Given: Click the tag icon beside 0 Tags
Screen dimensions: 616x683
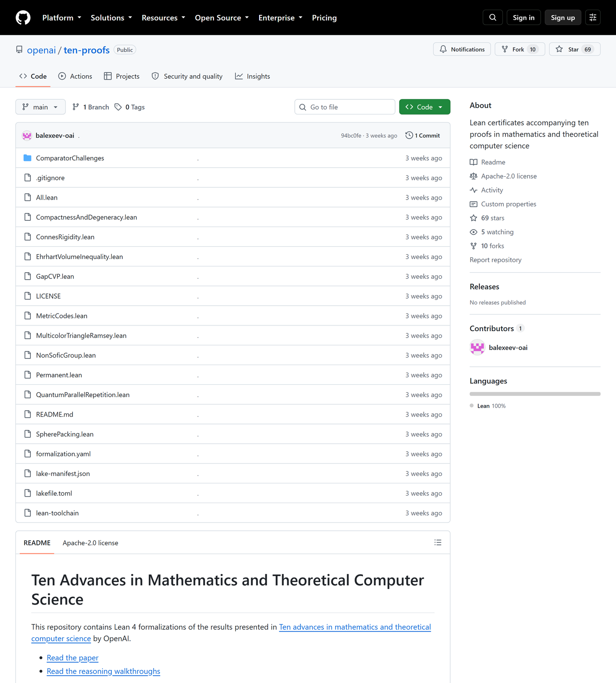Looking at the screenshot, I should pyautogui.click(x=118, y=107).
